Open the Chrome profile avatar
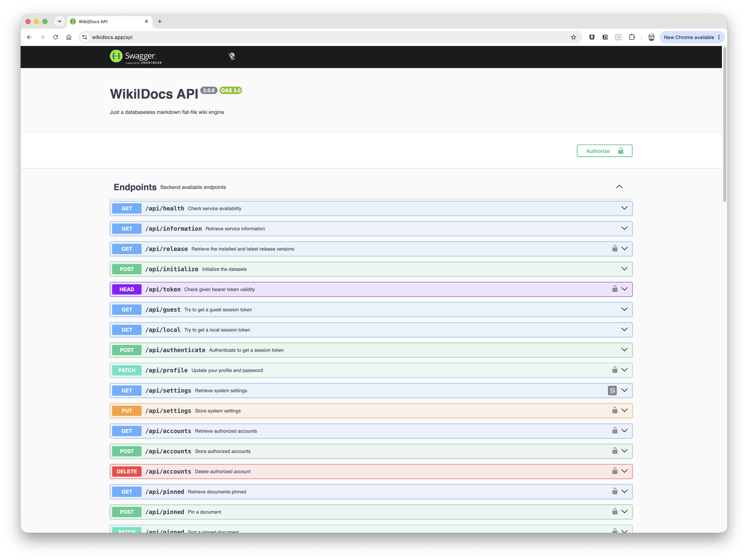 point(651,37)
